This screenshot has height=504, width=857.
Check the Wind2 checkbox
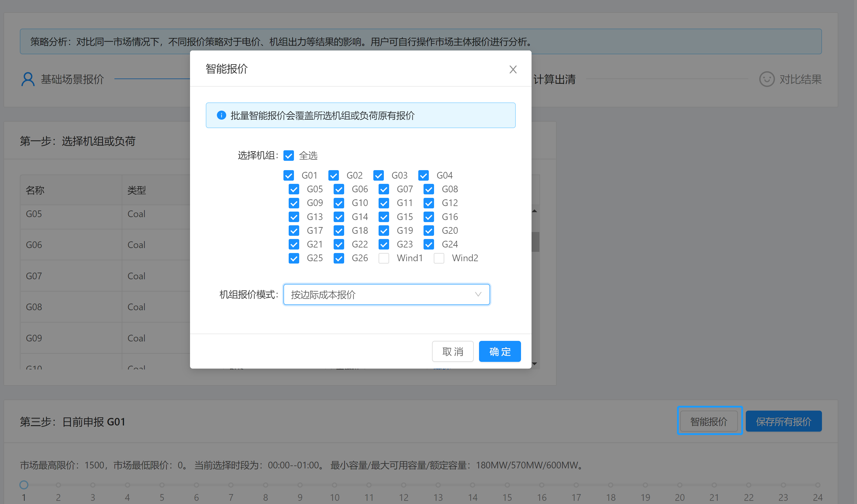coord(439,258)
